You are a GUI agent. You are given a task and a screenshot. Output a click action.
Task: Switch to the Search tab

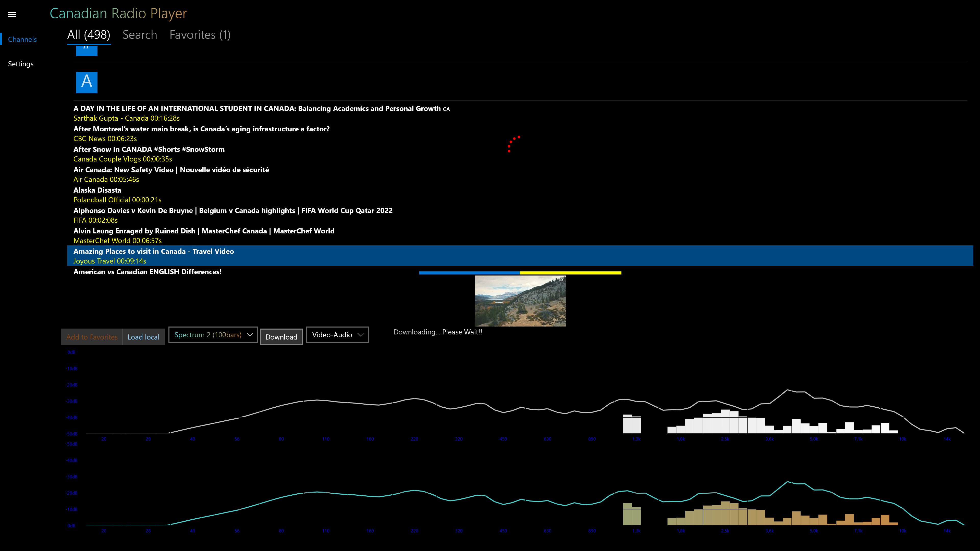(140, 35)
